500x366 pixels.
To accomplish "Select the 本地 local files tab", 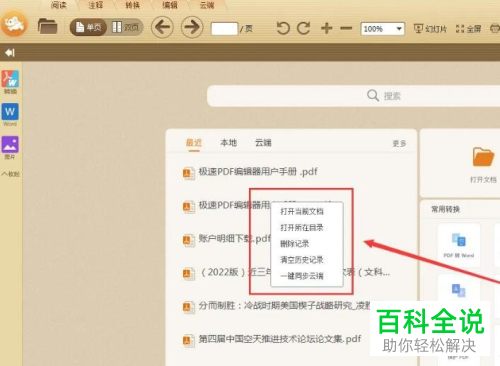I will coord(229,143).
